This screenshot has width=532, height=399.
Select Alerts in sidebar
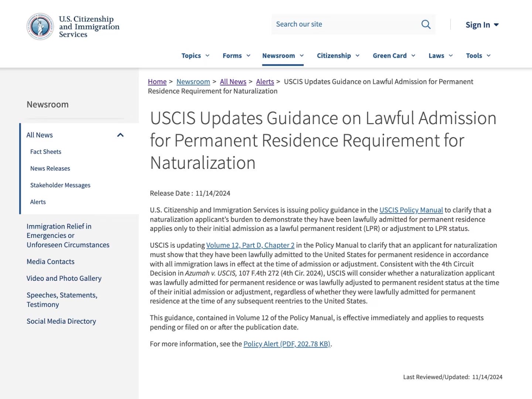38,202
